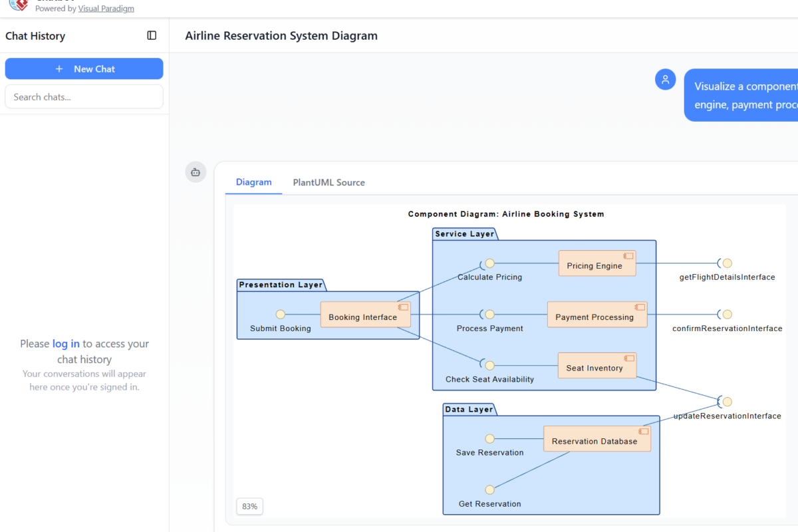Screen dimensions: 798x532
Task: Collapse the Chat History sidebar panel icon
Action: click(152, 35)
